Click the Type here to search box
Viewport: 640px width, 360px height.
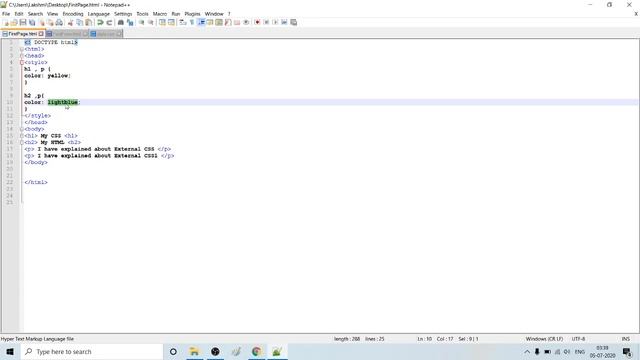coord(91,351)
